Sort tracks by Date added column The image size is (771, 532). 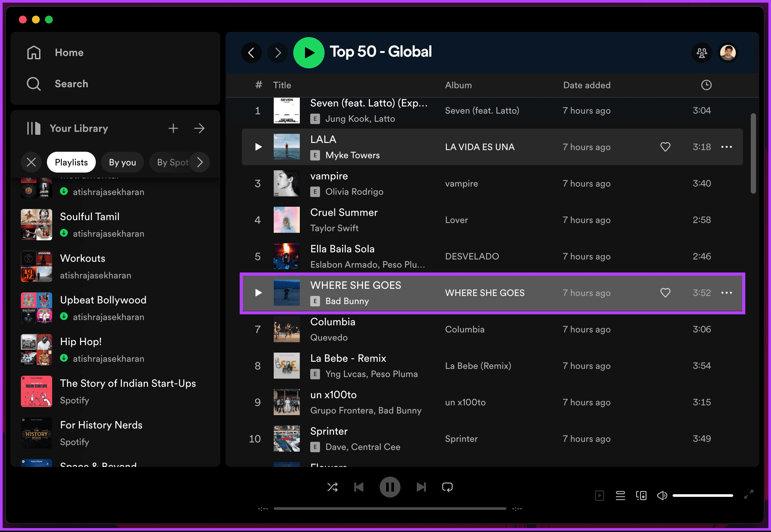tap(587, 85)
